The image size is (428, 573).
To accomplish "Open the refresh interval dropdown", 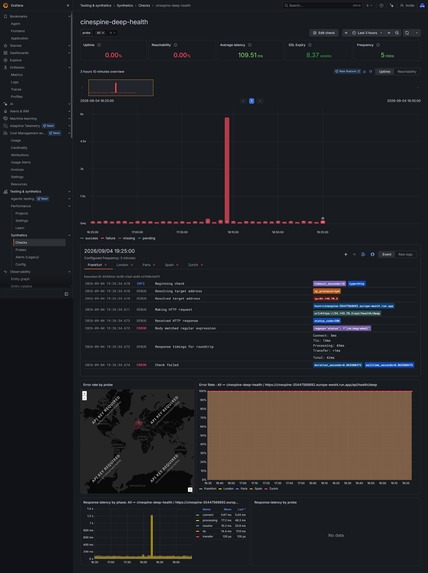I will (416, 33).
